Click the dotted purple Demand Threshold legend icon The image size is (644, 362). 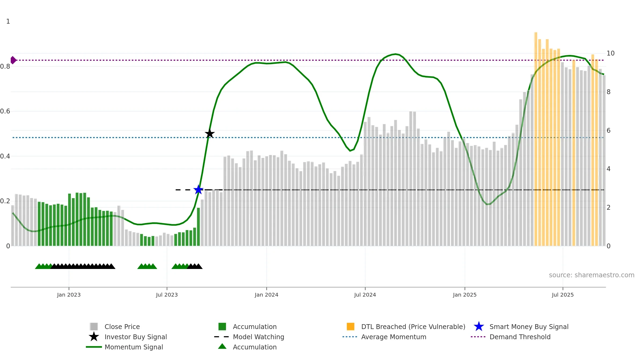coord(478,337)
